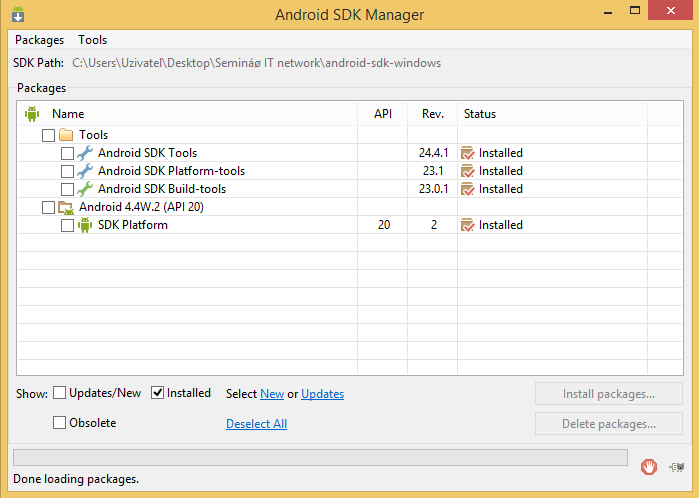Click the Installed status icon for Build-tools row
The height and width of the screenshot is (498, 699).
coord(468,189)
